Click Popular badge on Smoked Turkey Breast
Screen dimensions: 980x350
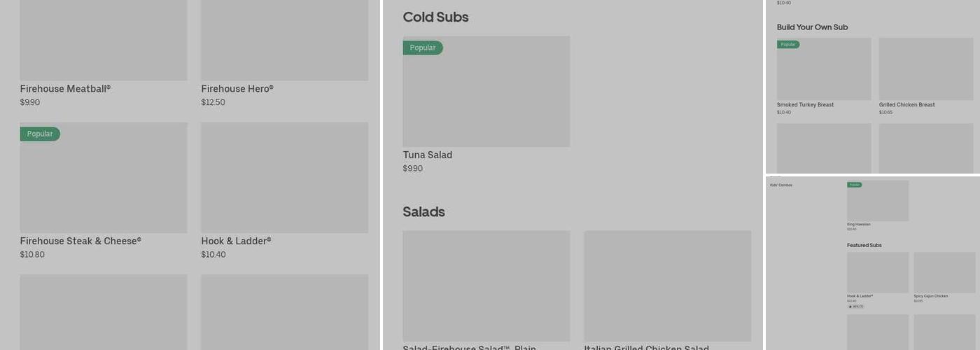[x=788, y=44]
